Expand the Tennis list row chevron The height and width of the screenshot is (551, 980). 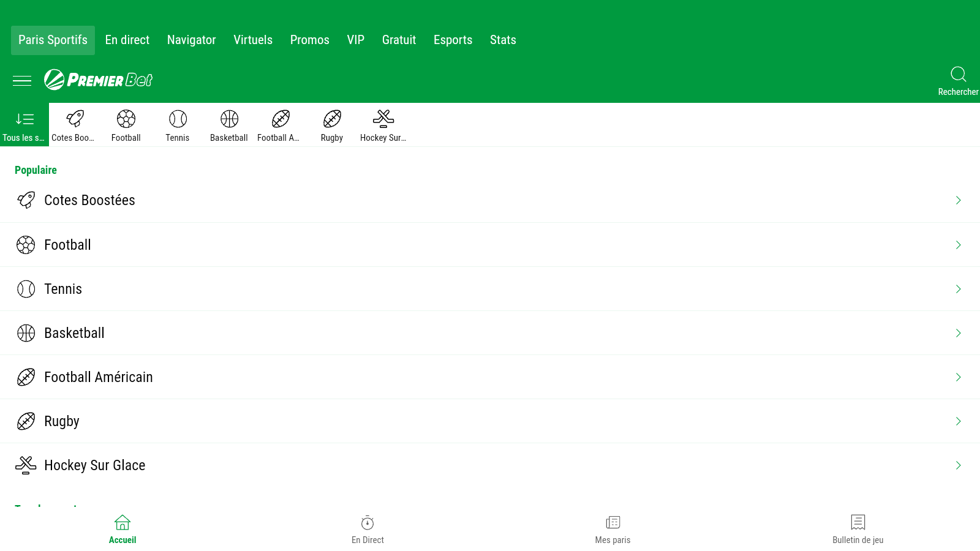click(x=958, y=289)
